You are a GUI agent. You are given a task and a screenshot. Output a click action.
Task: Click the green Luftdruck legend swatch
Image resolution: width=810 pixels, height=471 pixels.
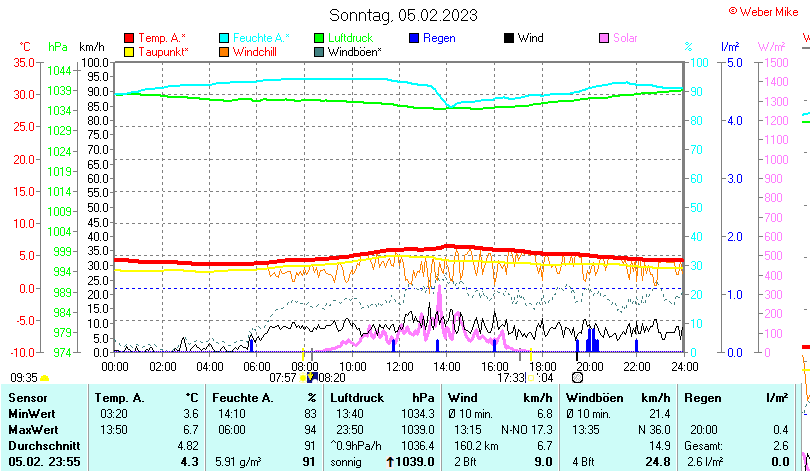click(319, 38)
